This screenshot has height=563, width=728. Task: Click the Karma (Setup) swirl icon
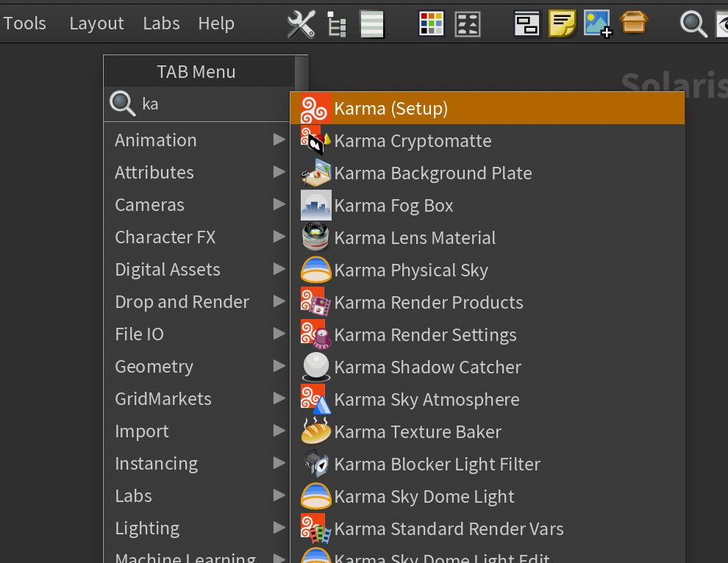[x=315, y=108]
